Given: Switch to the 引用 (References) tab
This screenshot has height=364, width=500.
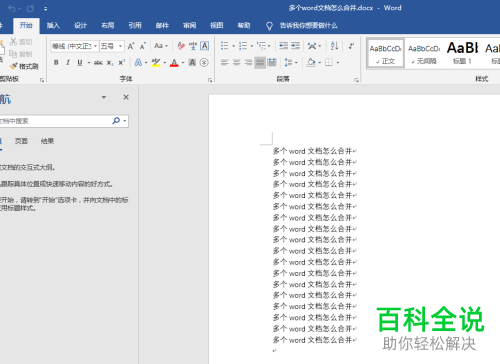Looking at the screenshot, I should [x=135, y=25].
